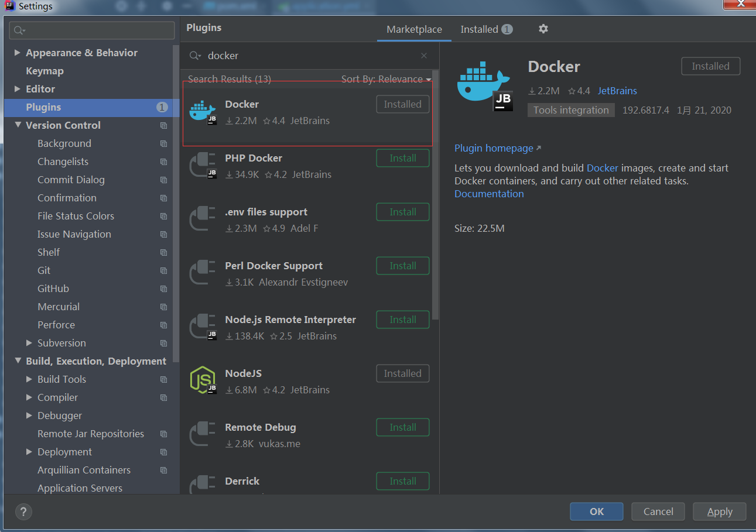Install the Perl Docker Support plugin
This screenshot has width=756, height=532.
[x=403, y=266]
